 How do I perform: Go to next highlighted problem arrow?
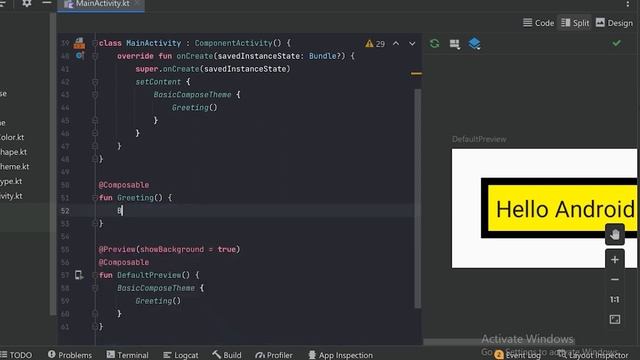click(412, 43)
